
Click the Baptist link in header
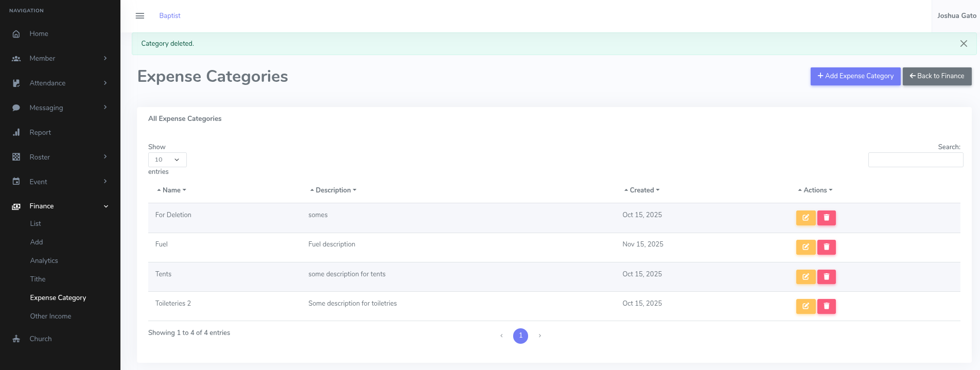[x=170, y=16]
